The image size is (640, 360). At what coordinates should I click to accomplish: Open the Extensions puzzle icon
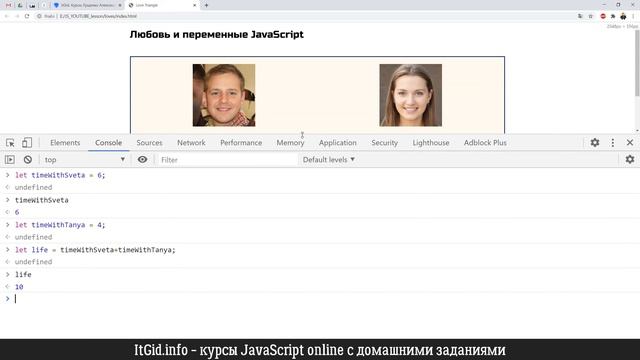[x=613, y=16]
